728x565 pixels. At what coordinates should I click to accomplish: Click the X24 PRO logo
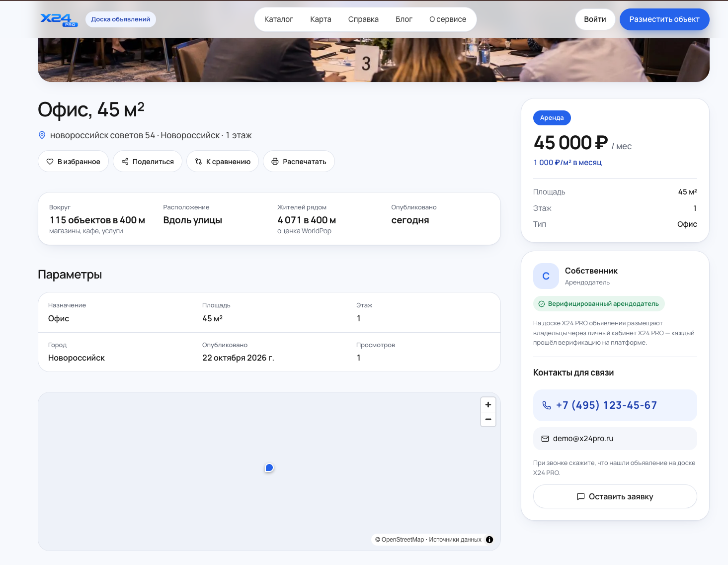click(x=59, y=19)
